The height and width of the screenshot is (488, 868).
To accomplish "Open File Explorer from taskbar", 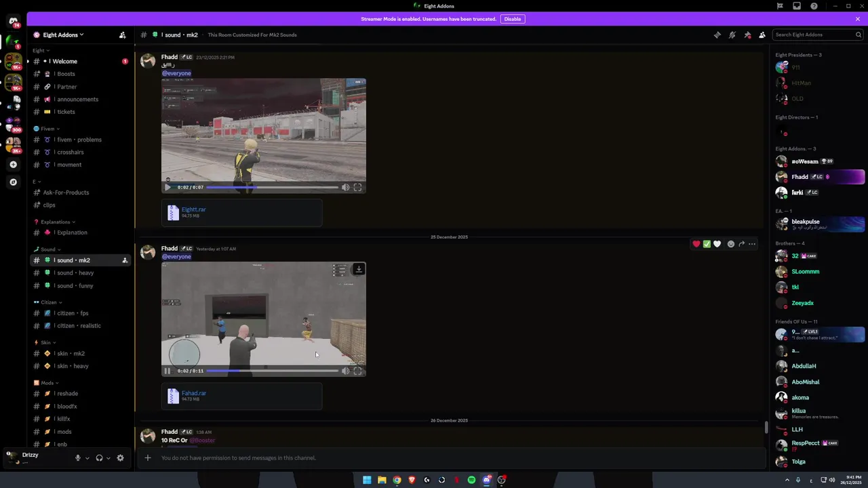I will coord(382,480).
